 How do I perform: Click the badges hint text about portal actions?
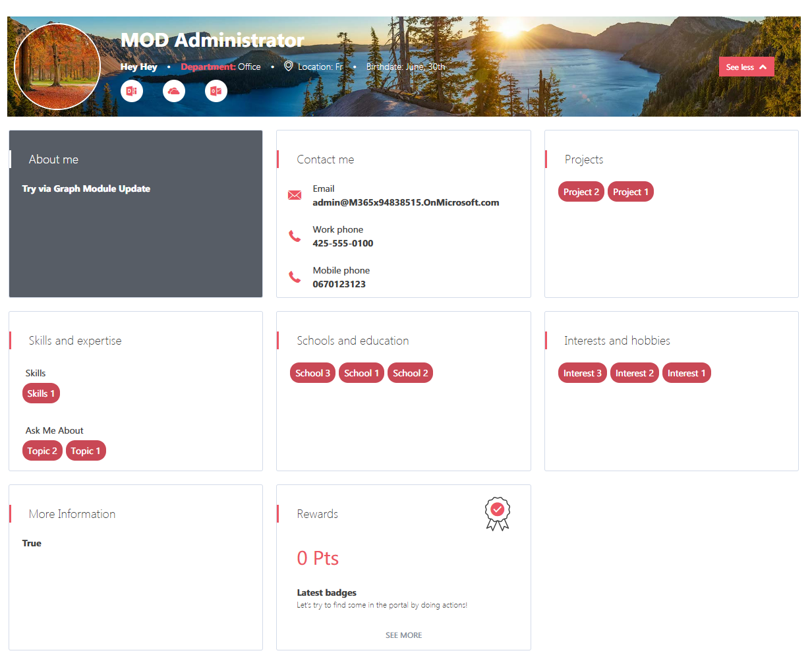pos(382,605)
